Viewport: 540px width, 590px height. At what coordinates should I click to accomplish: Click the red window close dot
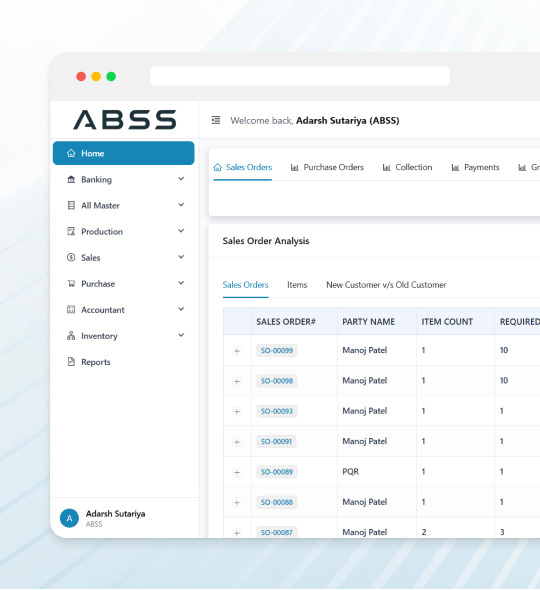pos(81,76)
